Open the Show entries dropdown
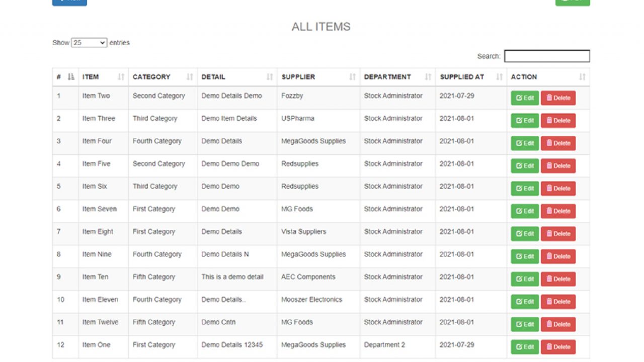644x362 pixels. point(89,43)
